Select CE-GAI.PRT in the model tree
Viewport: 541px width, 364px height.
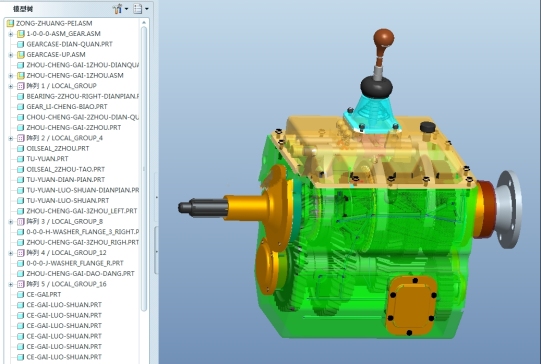click(43, 295)
